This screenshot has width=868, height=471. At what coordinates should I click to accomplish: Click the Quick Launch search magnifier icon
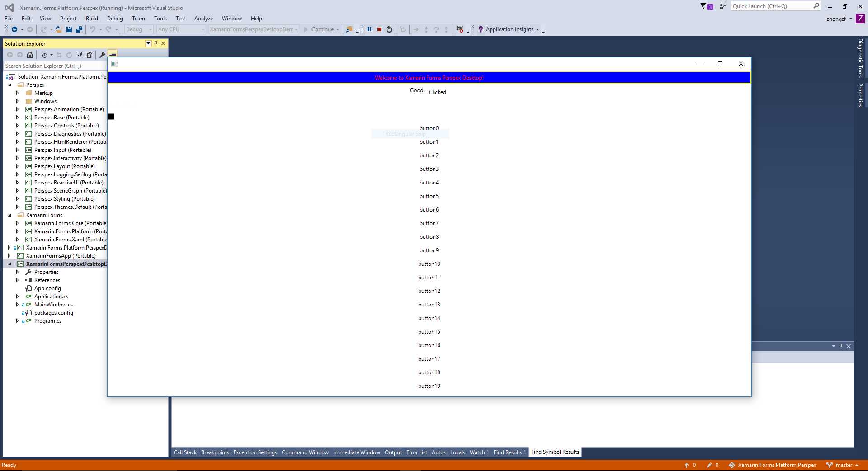coord(816,6)
